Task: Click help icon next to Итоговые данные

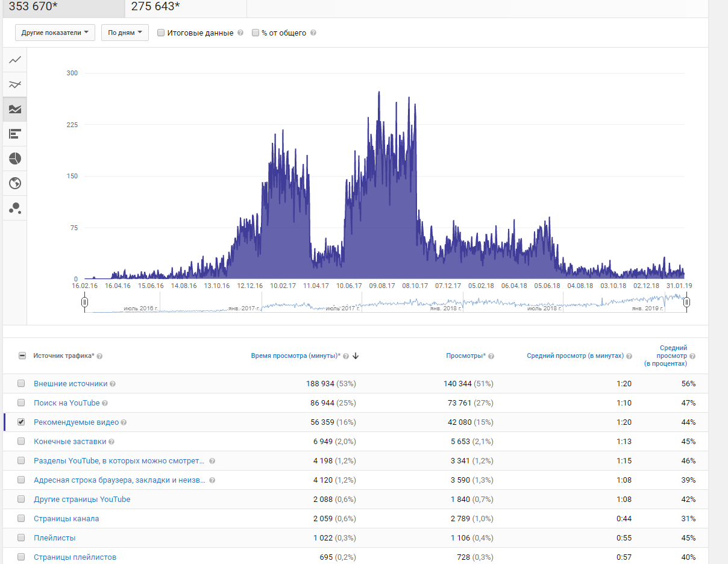Action: point(240,33)
